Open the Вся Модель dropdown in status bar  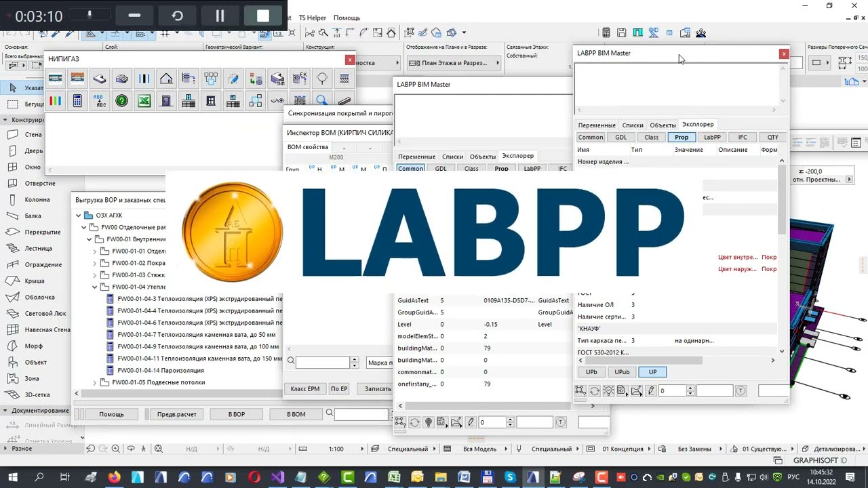click(480, 449)
